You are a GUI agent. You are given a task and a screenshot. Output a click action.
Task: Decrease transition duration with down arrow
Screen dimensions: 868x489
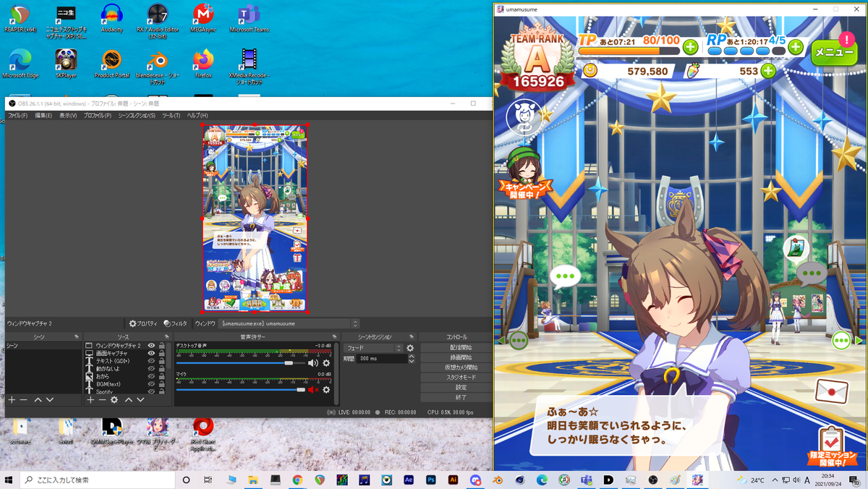pos(412,360)
